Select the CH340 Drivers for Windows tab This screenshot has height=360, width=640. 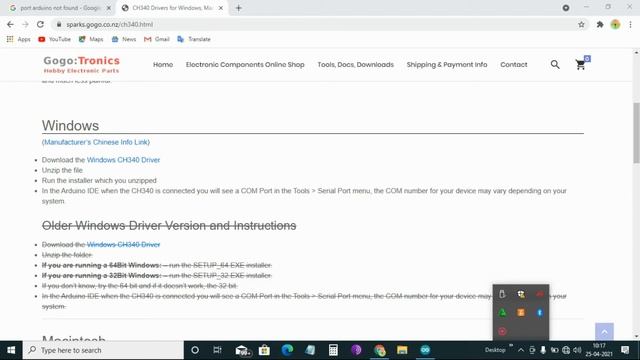point(172,8)
